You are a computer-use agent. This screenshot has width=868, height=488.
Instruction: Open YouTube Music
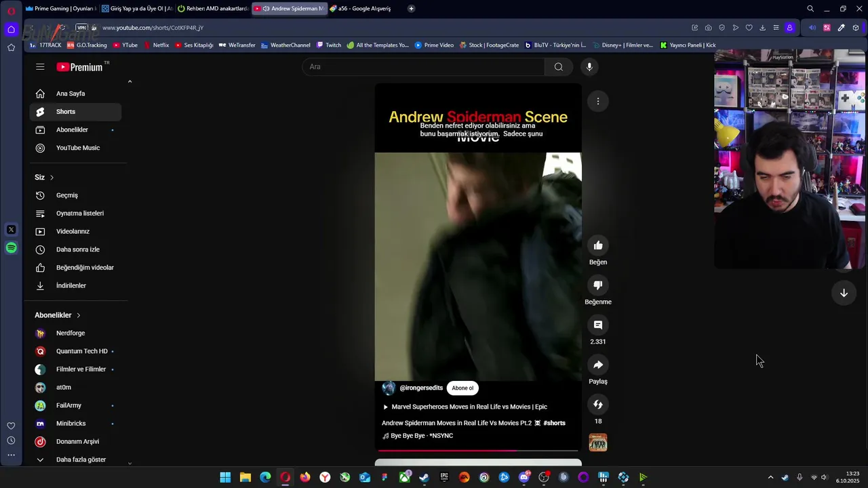click(x=75, y=148)
